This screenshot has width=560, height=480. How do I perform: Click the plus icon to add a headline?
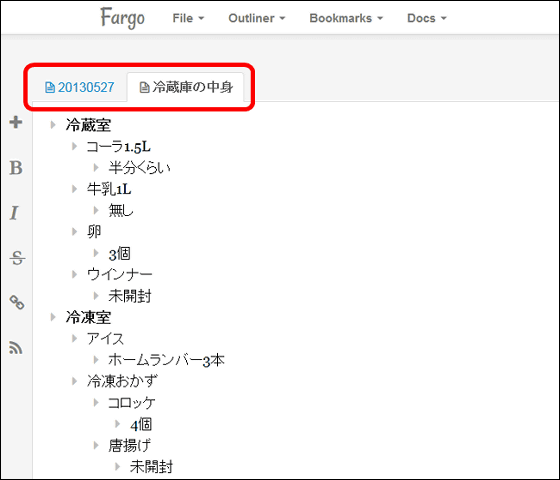(x=16, y=122)
